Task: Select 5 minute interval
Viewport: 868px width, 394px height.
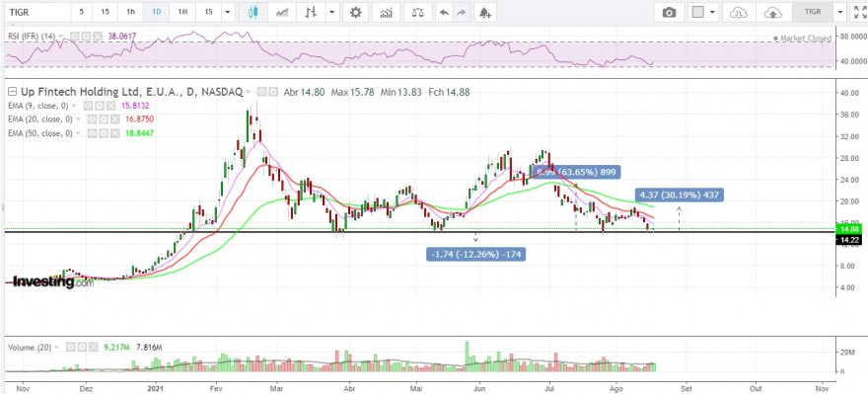Action: pos(82,12)
